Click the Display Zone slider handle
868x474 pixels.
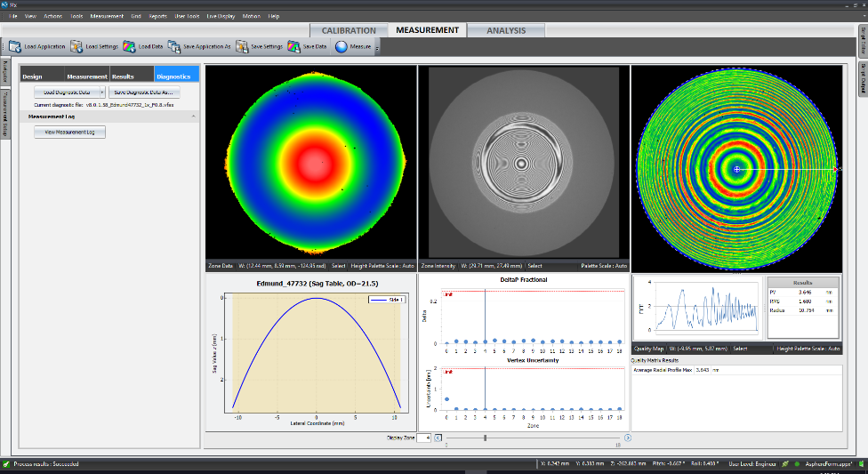[485, 438]
